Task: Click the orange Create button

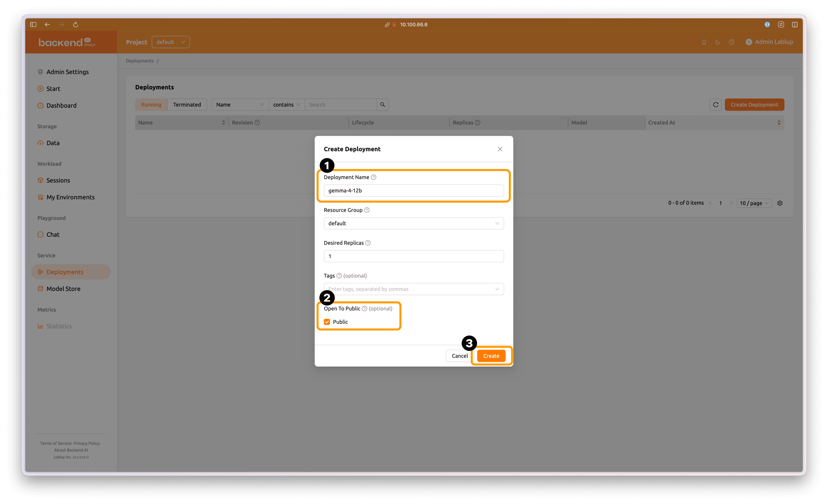Action: [491, 356]
